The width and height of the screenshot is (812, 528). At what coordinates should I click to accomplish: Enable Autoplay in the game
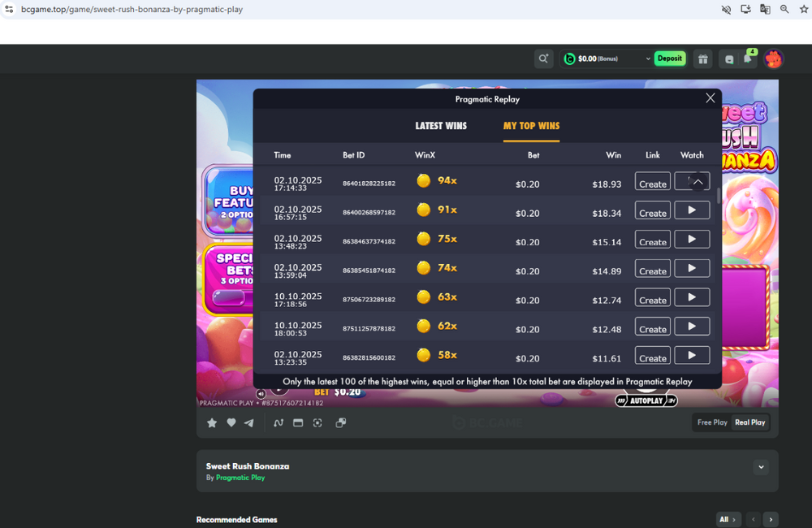[x=646, y=400]
